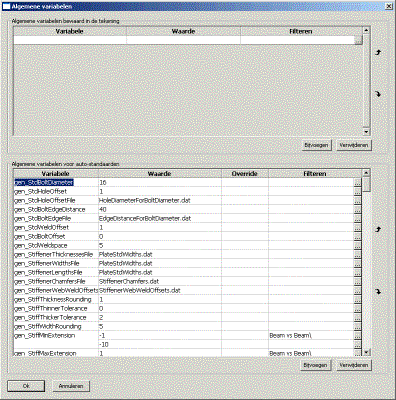Select gen_StiffMinExtension variable name
The image size is (396, 400).
coord(56,335)
